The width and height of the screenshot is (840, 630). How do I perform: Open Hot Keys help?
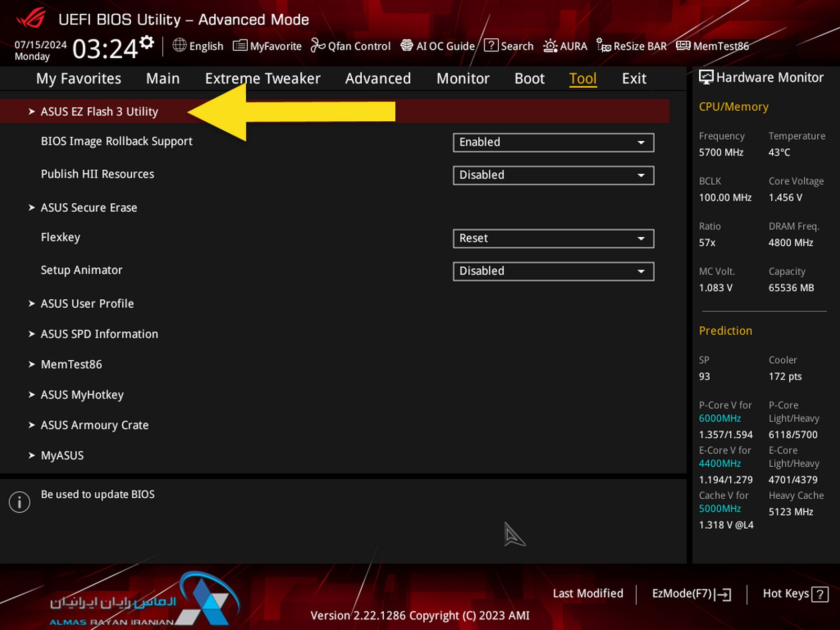point(795,594)
